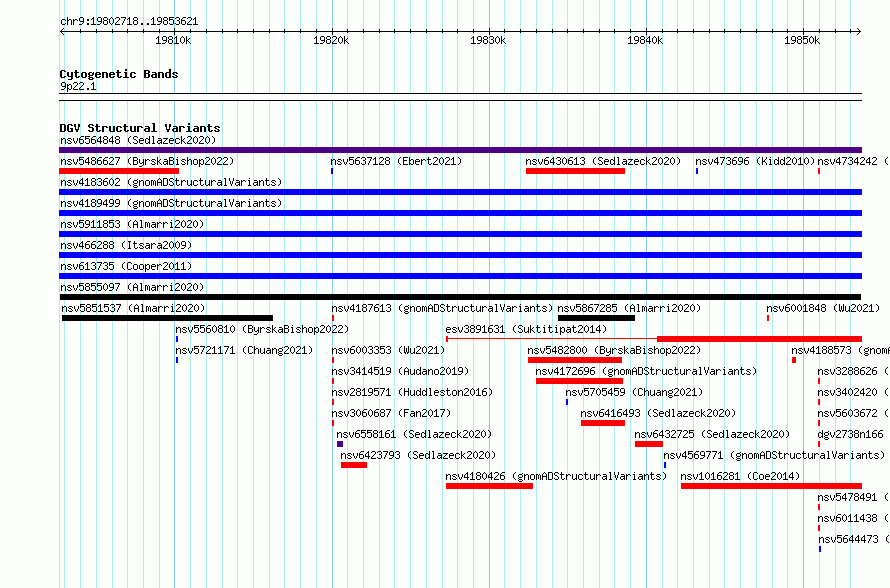Open nsv5855097 (Almarri2020) variant
Image resolution: width=890 pixels, height=588 pixels.
click(x=132, y=287)
